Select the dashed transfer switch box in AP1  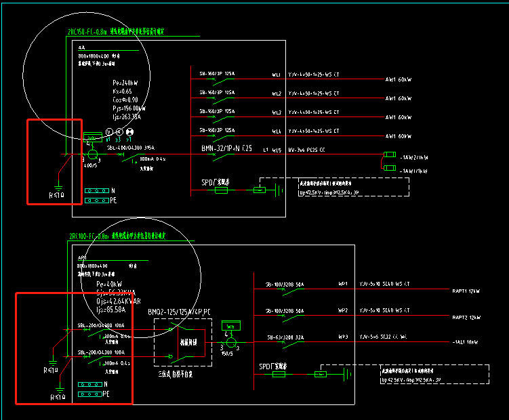click(x=183, y=342)
